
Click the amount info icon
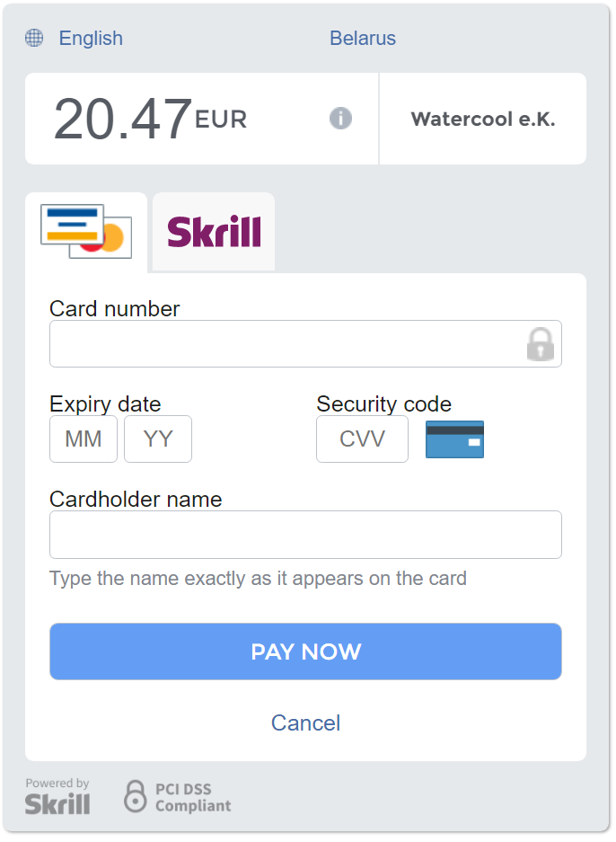(x=340, y=118)
